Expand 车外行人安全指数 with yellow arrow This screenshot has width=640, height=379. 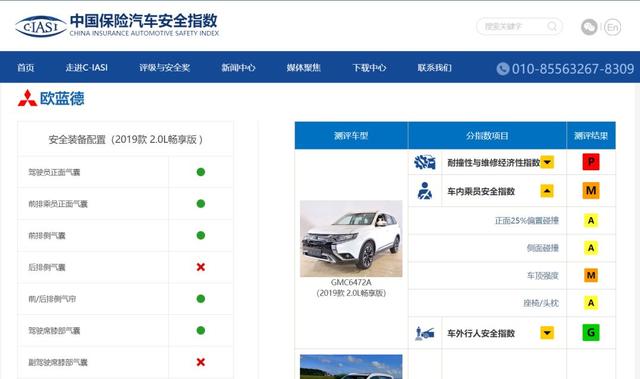pos(547,333)
